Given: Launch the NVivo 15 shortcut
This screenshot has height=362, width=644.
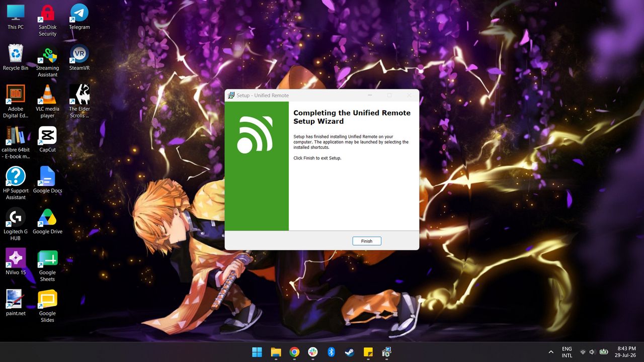Looking at the screenshot, I should coord(16,262).
